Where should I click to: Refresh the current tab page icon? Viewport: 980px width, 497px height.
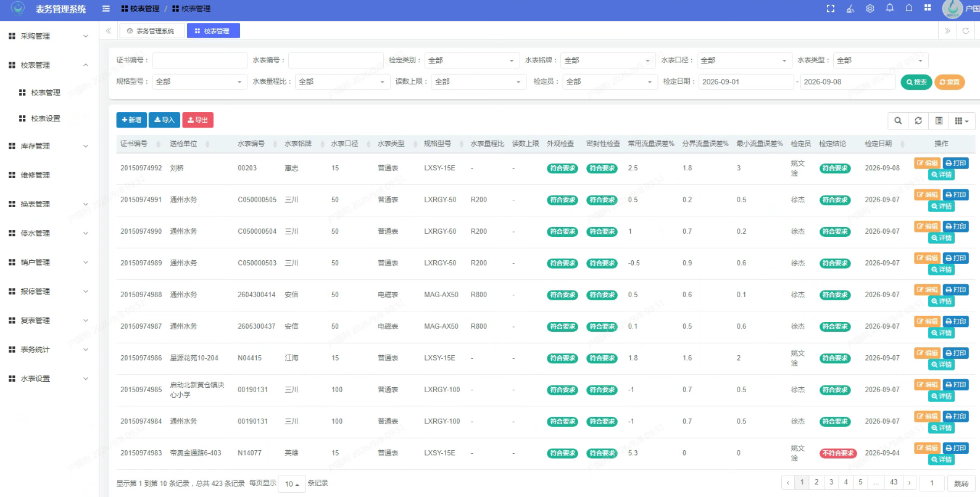[x=966, y=31]
